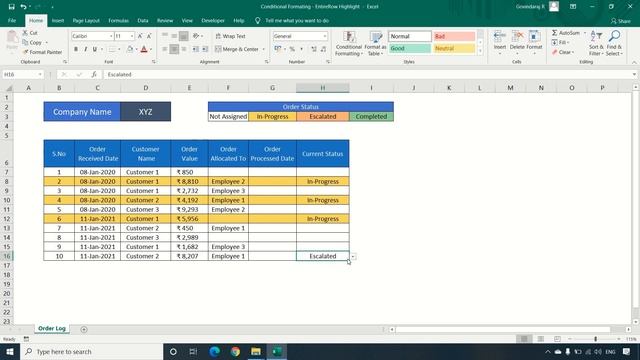Open the Fill menu
This screenshot has height=360, width=640.
click(560, 42)
